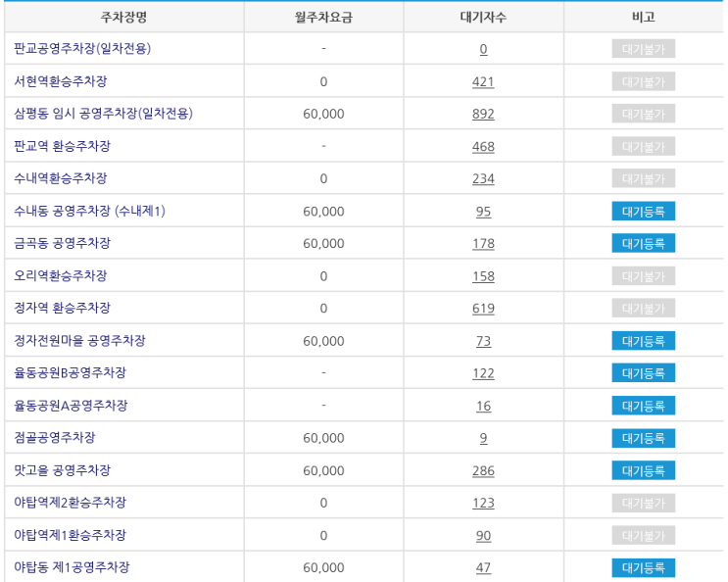Open waiting count 9 link
The image size is (728, 582).
click(x=483, y=438)
